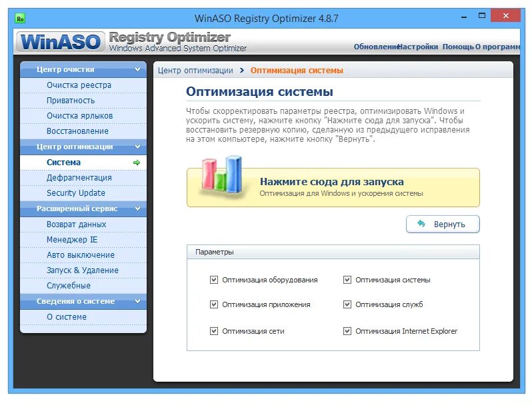Click the WinASO logo in the header
Image resolution: width=532 pixels, height=405 pixels.
(x=61, y=42)
